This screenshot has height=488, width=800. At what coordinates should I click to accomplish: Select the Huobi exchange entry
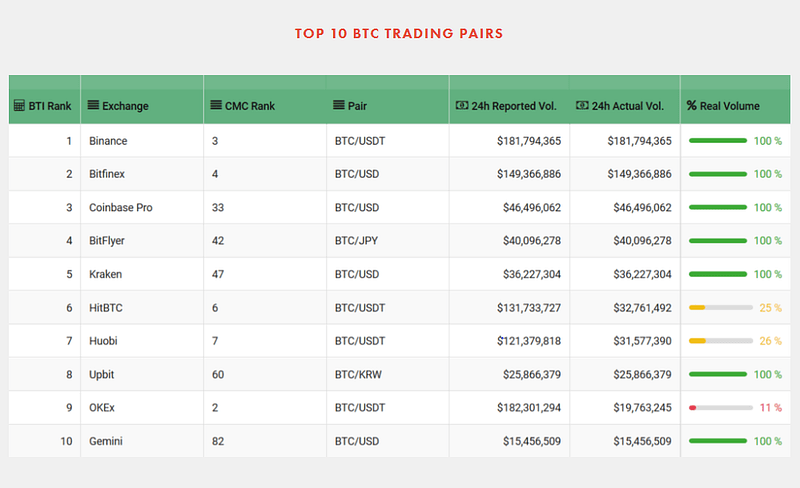coord(104,341)
